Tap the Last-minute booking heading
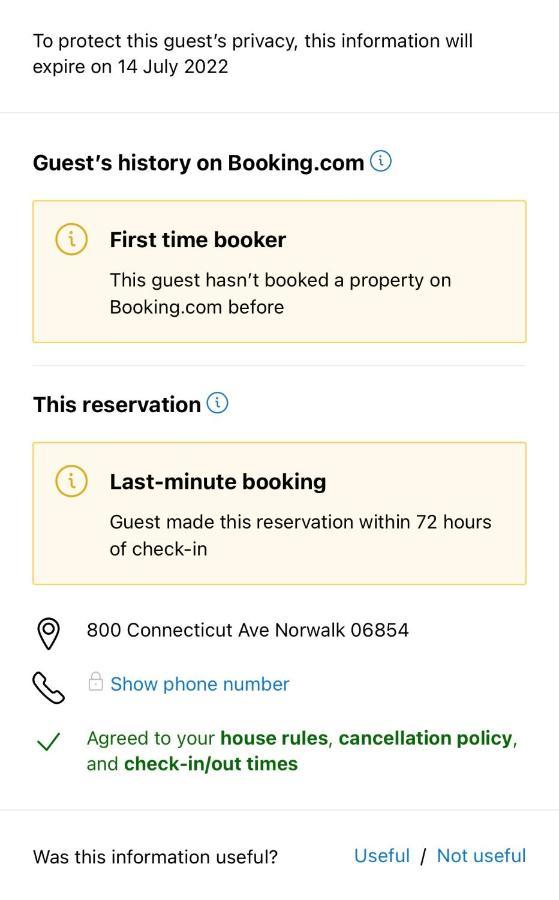The height and width of the screenshot is (900, 559). pyautogui.click(x=218, y=481)
